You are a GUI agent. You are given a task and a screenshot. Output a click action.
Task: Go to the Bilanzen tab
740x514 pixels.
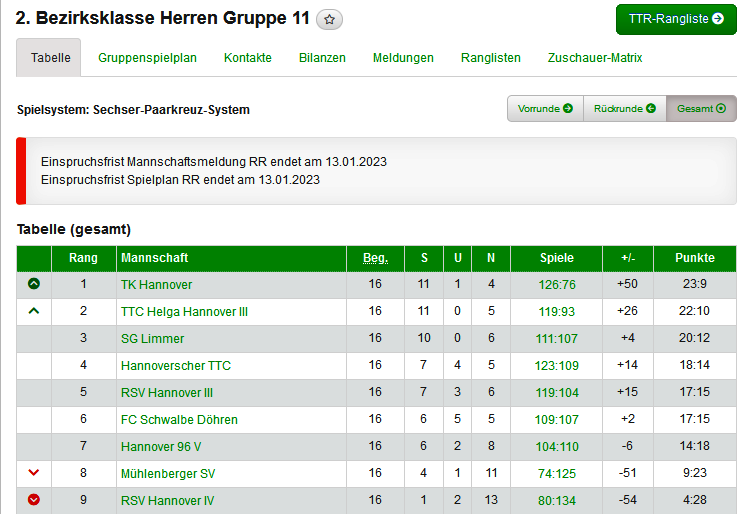(x=322, y=58)
